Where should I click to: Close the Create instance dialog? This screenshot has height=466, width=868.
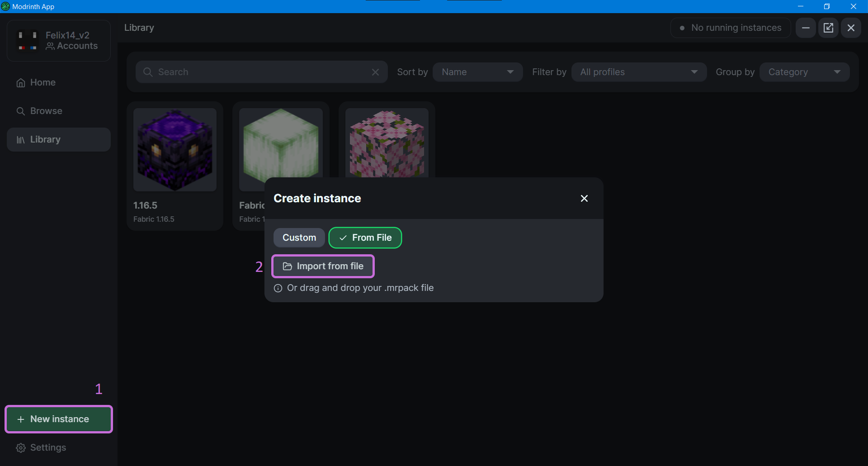tap(584, 198)
